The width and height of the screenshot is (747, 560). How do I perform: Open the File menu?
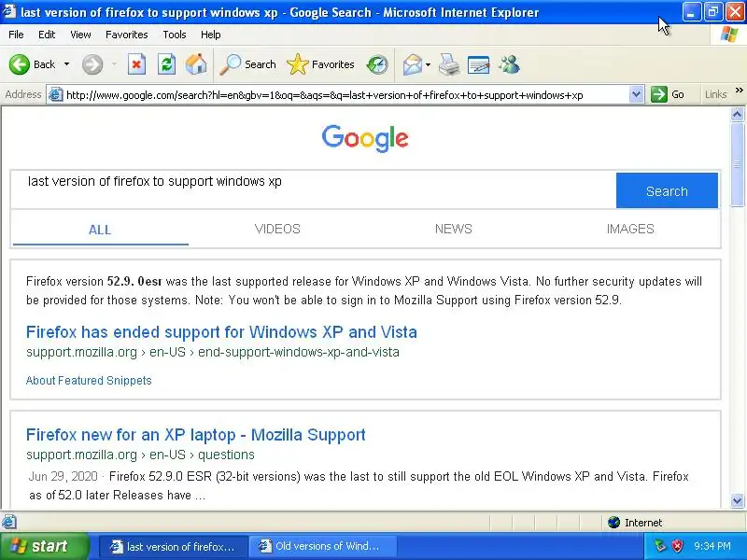click(x=16, y=35)
